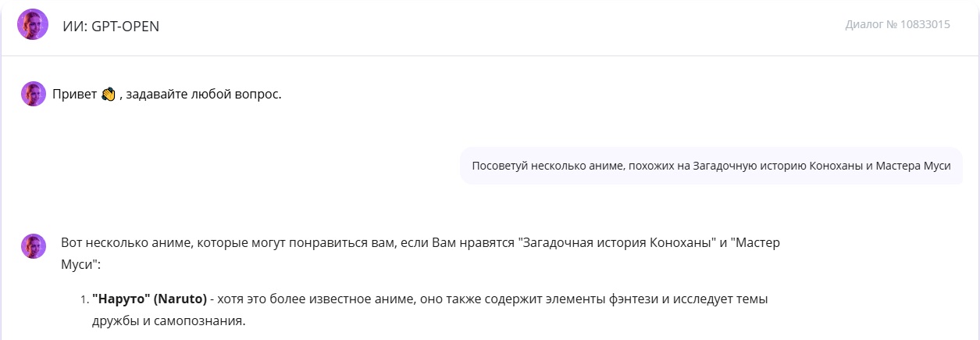Open avatar beside the anime recommendations reply

pos(34,246)
